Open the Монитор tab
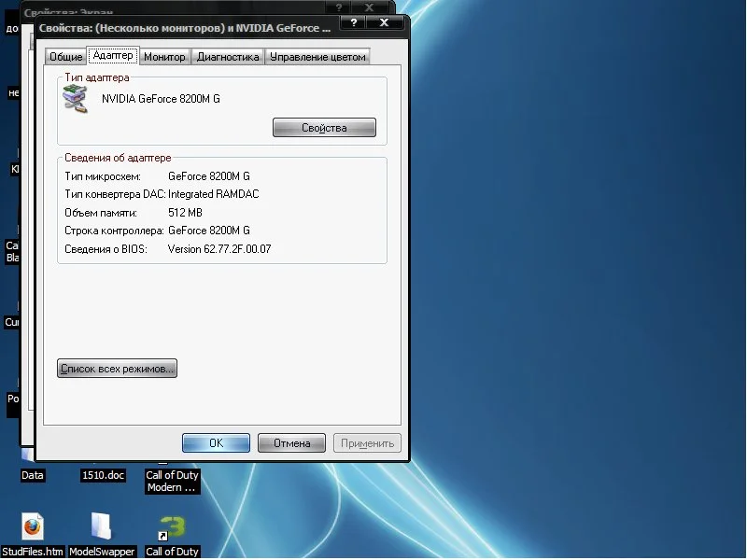Screen dimensions: 747x560 (x=164, y=57)
